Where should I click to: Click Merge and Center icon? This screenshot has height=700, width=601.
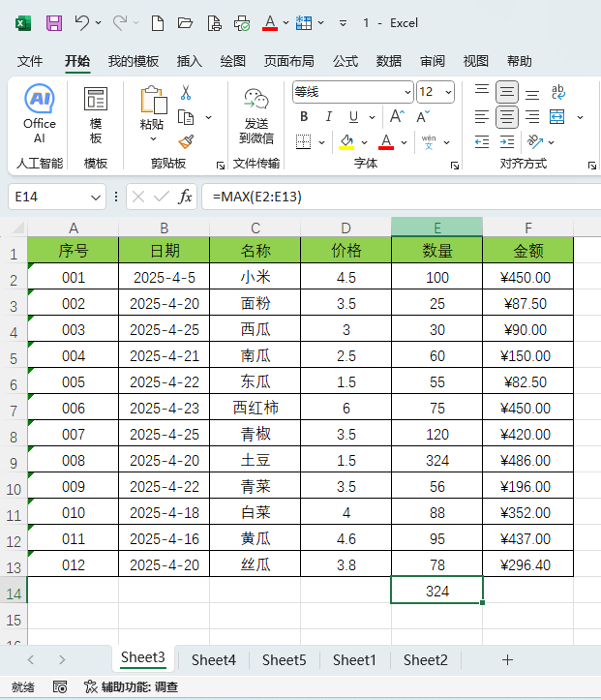coord(557,117)
